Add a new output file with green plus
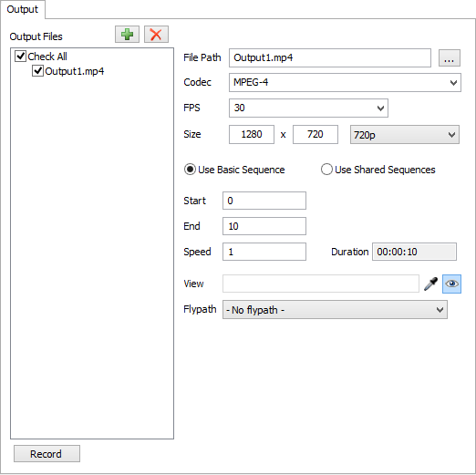Screen dimensions: 476x475 [127, 35]
